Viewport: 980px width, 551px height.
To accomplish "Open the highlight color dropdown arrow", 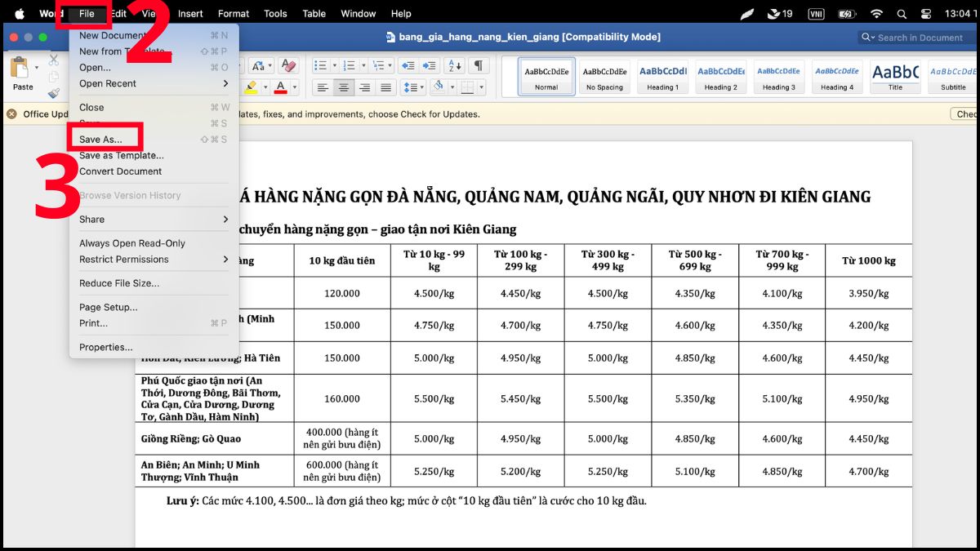I will [265, 87].
